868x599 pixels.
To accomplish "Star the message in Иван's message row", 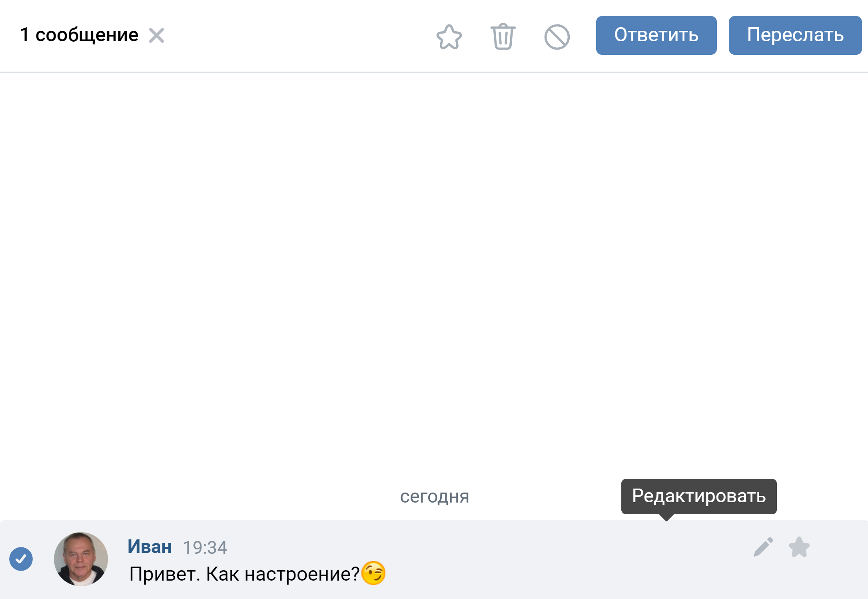I will point(799,547).
